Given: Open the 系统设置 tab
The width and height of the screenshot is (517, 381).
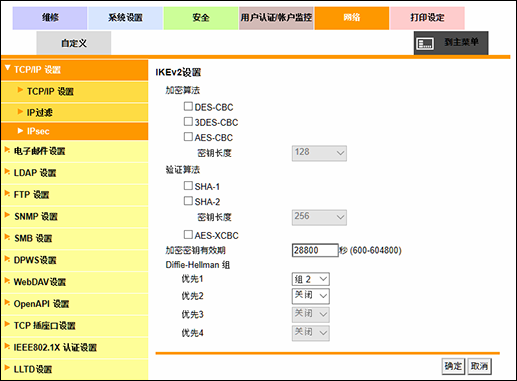Looking at the screenshot, I should (125, 18).
